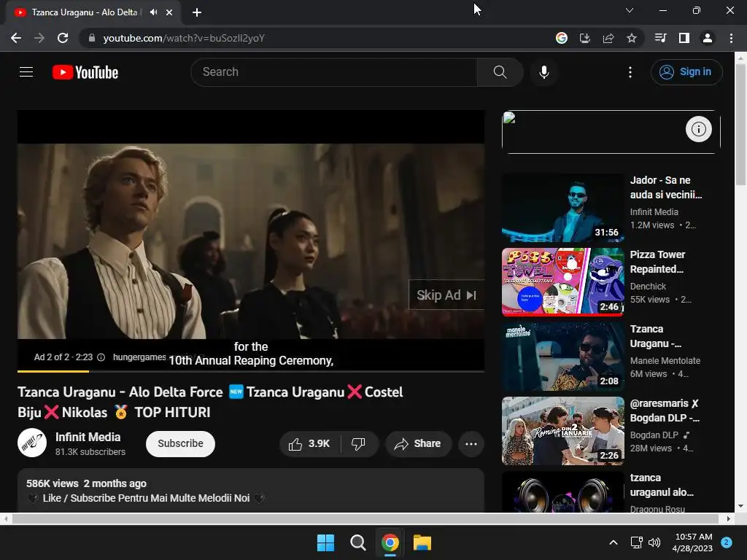Go to YouTube home via the logo
The width and height of the screenshot is (747, 560).
pyautogui.click(x=85, y=72)
